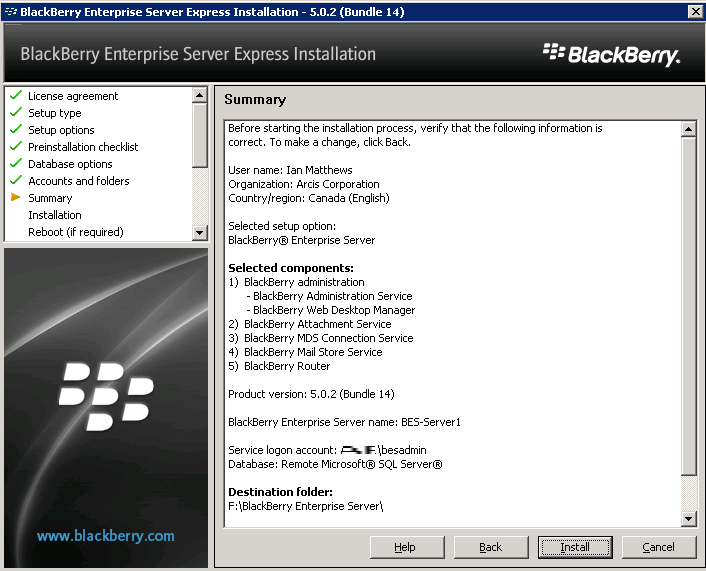Click the Install button
The height and width of the screenshot is (571, 706).
575,547
